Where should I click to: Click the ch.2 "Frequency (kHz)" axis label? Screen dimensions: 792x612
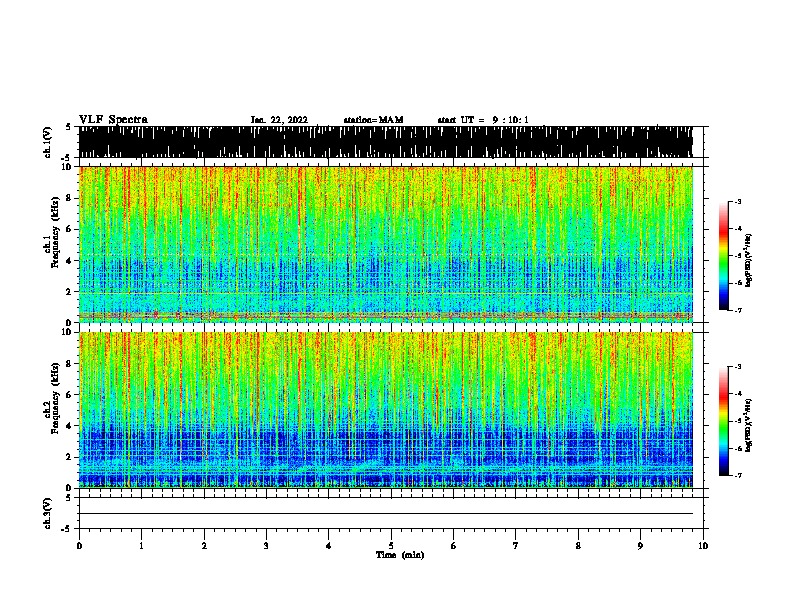(x=54, y=398)
